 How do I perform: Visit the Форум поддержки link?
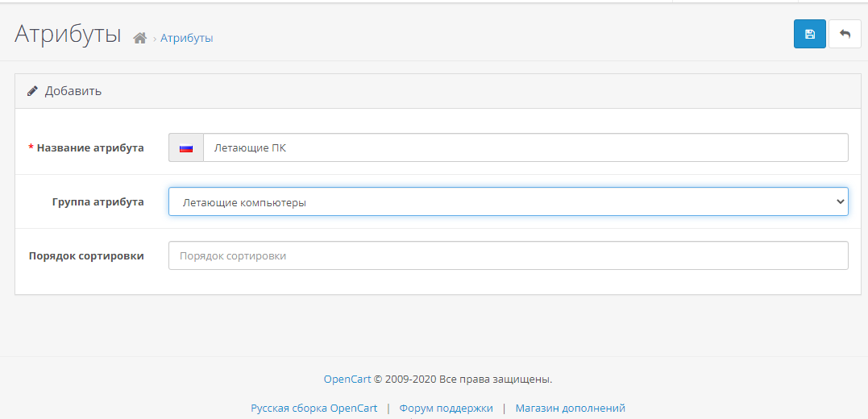(446, 409)
